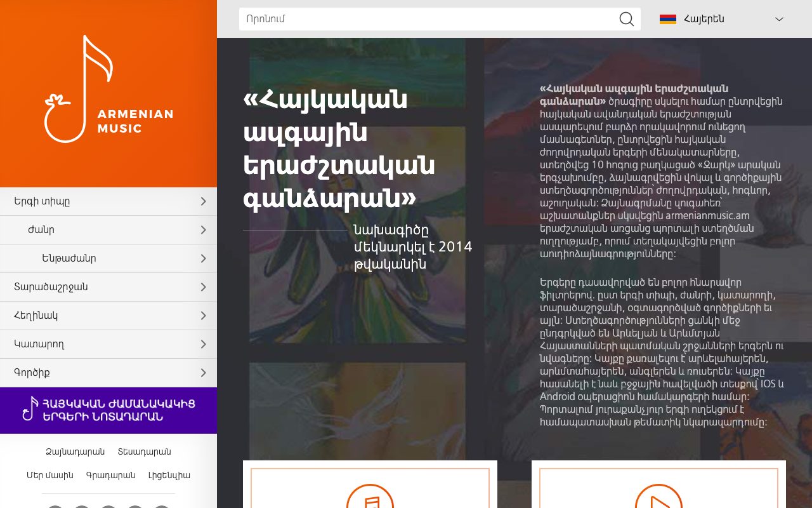Open the Տեսադարան link

[x=144, y=452]
